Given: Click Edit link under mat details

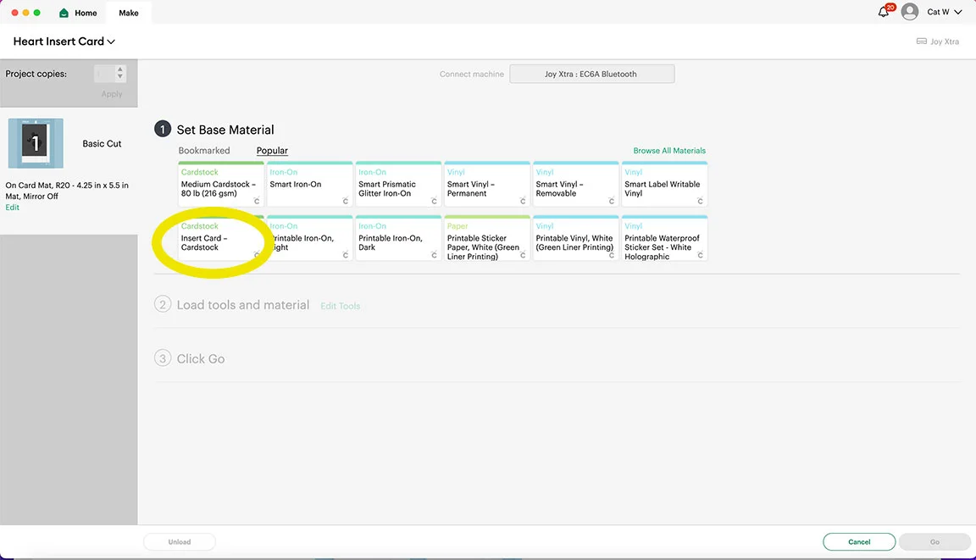Looking at the screenshot, I should (13, 208).
